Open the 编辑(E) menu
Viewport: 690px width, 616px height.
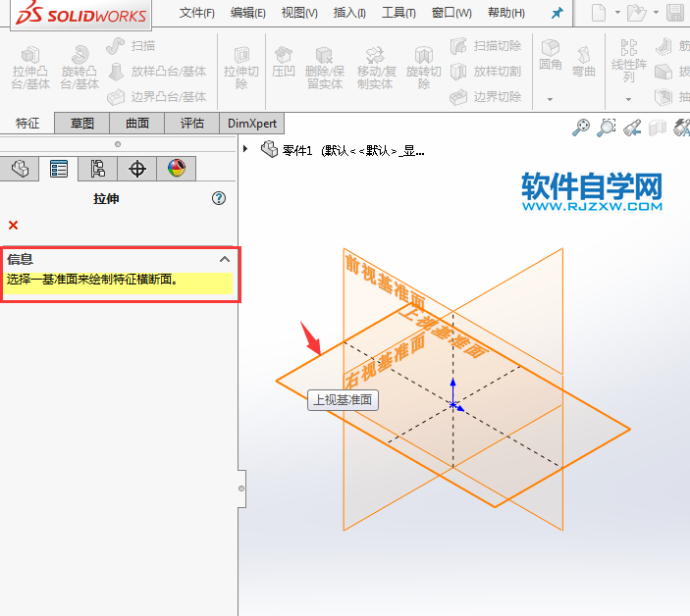pyautogui.click(x=247, y=13)
